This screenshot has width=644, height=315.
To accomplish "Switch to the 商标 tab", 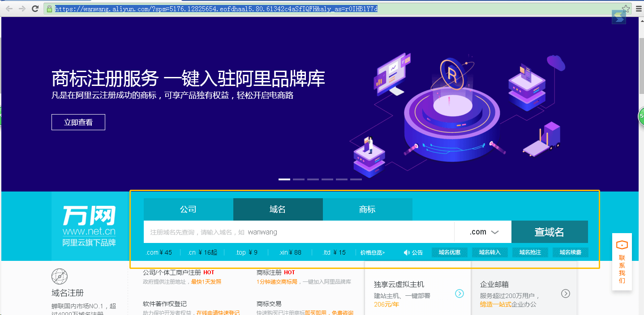I will click(x=367, y=209).
